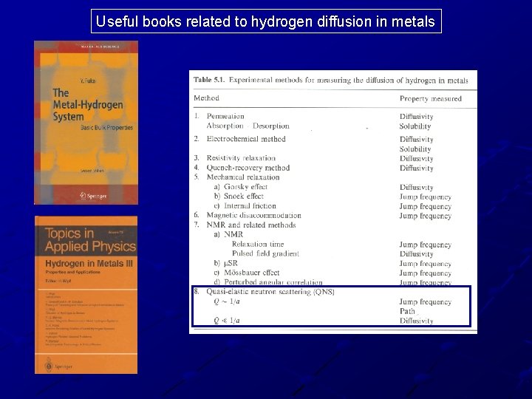Click 'Quench-recovery method' in the table

(248, 168)
